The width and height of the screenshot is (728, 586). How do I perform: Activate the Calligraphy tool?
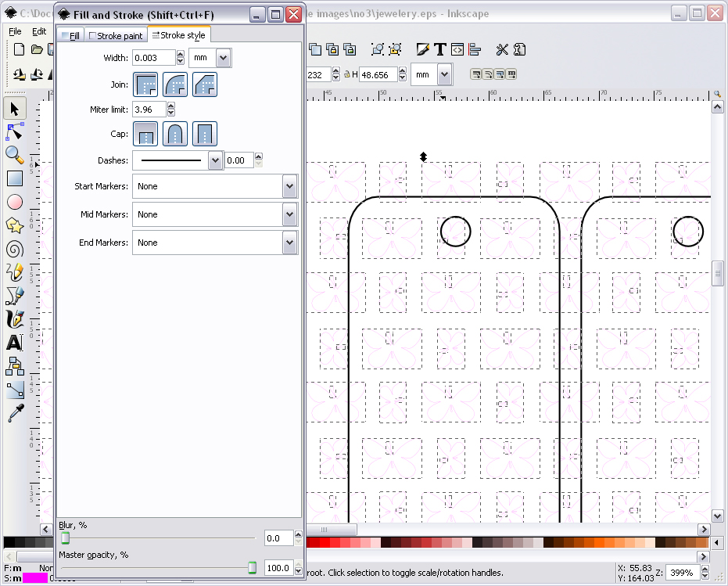(15, 320)
